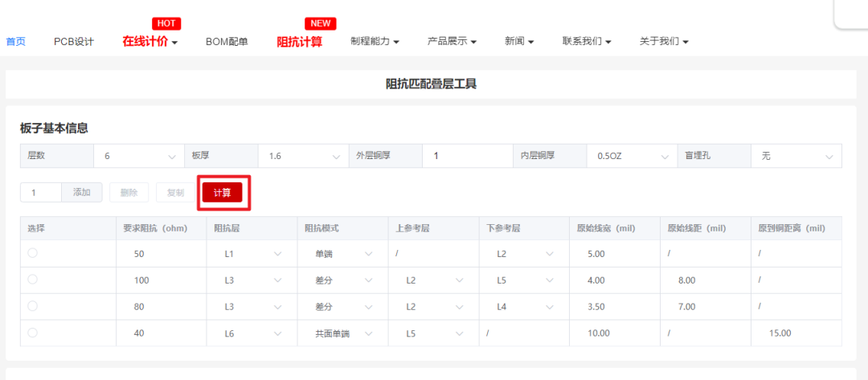Open the 下参考层 dropdown in the 50 ohm row
The width and height of the screenshot is (868, 380).
525,253
